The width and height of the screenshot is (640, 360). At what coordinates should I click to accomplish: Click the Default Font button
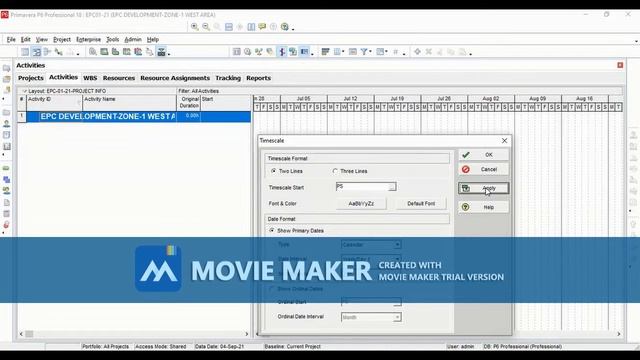(x=421, y=203)
